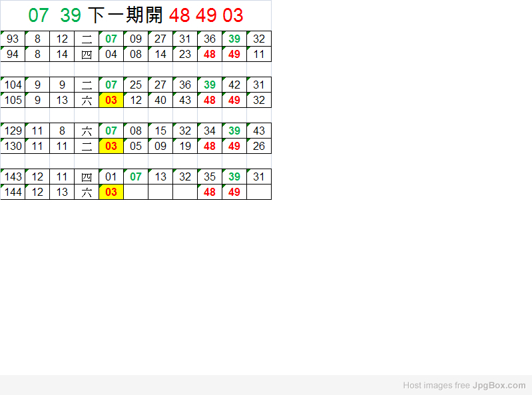Click the yellow highlighted 03 in row 105
532x395 pixels.
click(x=111, y=101)
